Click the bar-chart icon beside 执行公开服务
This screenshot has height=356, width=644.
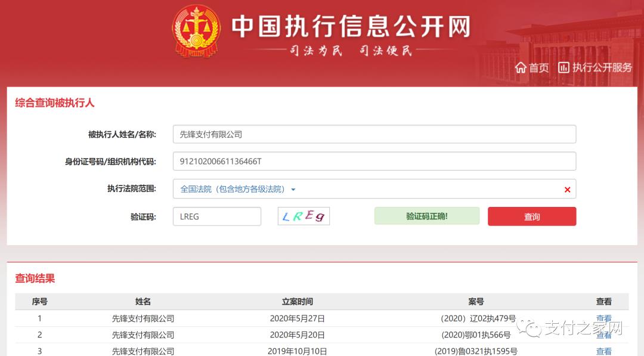563,67
